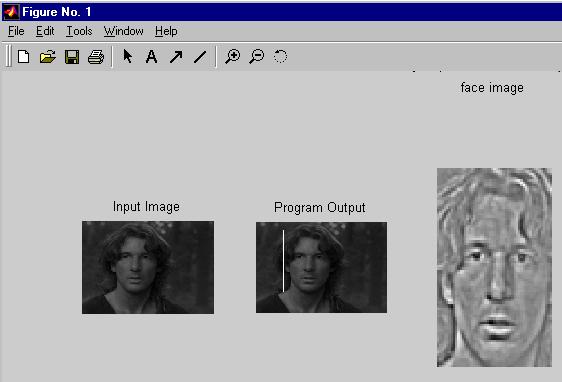Open the Edit menu
Screen dimensions: 562x382
pyautogui.click(x=45, y=31)
